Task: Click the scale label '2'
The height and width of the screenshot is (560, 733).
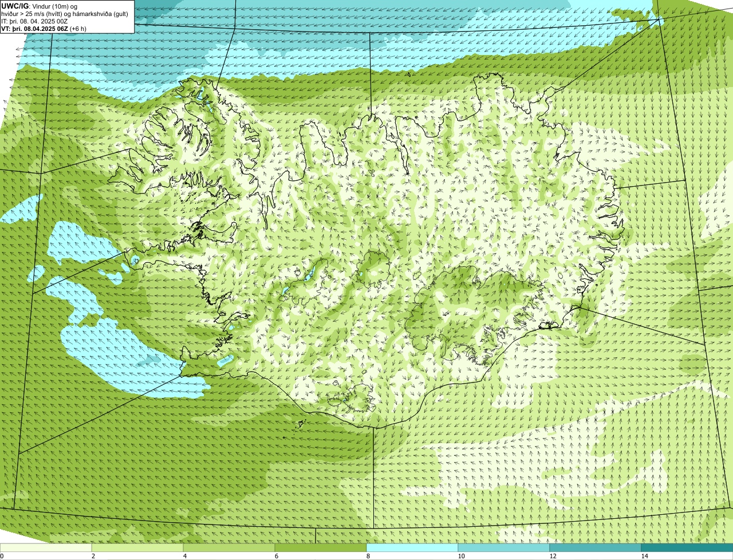Action: click(93, 556)
